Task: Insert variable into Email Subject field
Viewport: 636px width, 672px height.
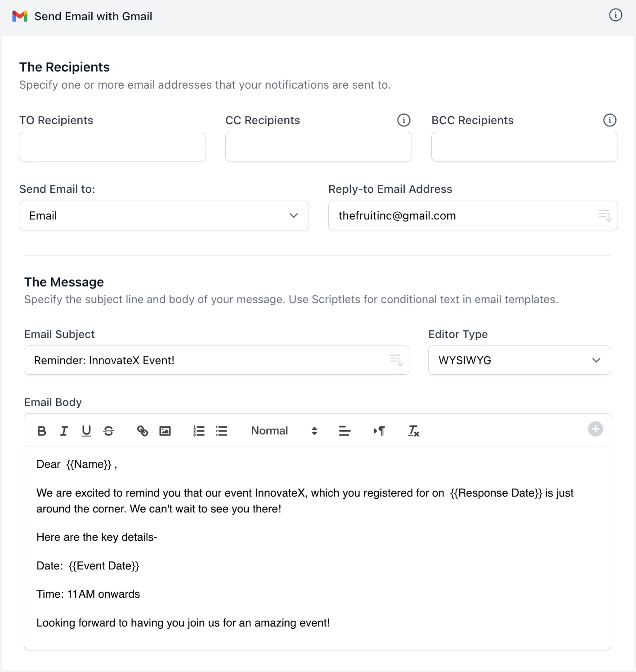Action: pos(395,360)
